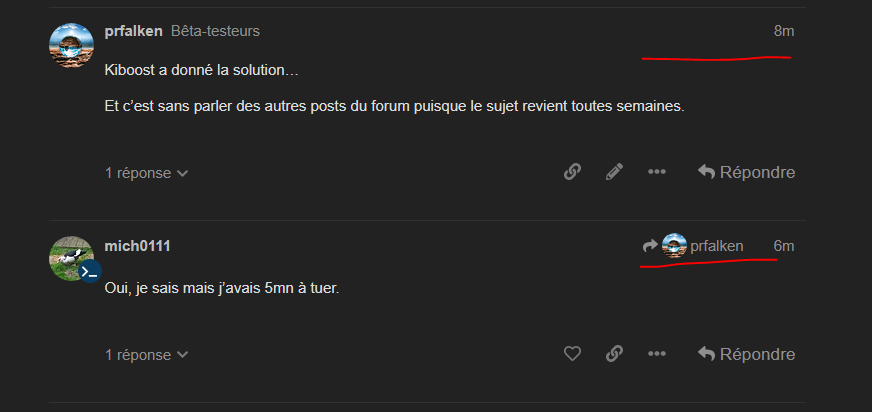Click Répondre on mich0111's post
The image size is (872, 412).
pos(746,354)
